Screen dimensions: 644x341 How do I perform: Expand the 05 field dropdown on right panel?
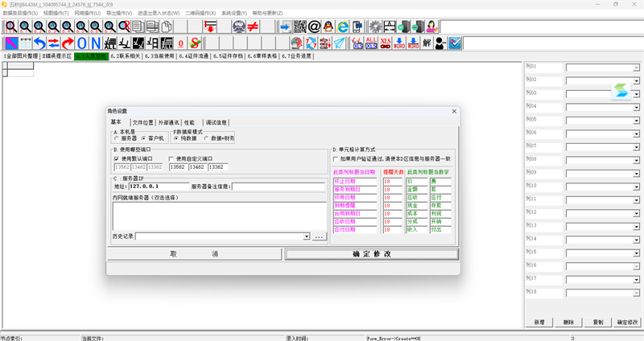pyautogui.click(x=636, y=120)
